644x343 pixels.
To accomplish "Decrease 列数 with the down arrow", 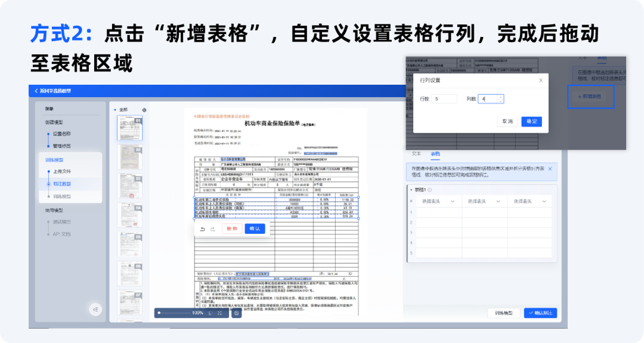I will (x=500, y=101).
